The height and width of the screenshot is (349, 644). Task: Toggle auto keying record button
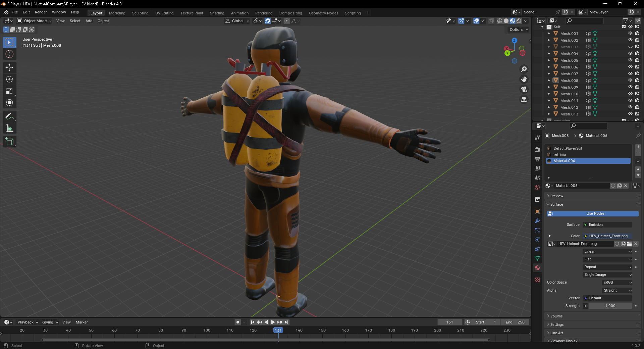238,322
